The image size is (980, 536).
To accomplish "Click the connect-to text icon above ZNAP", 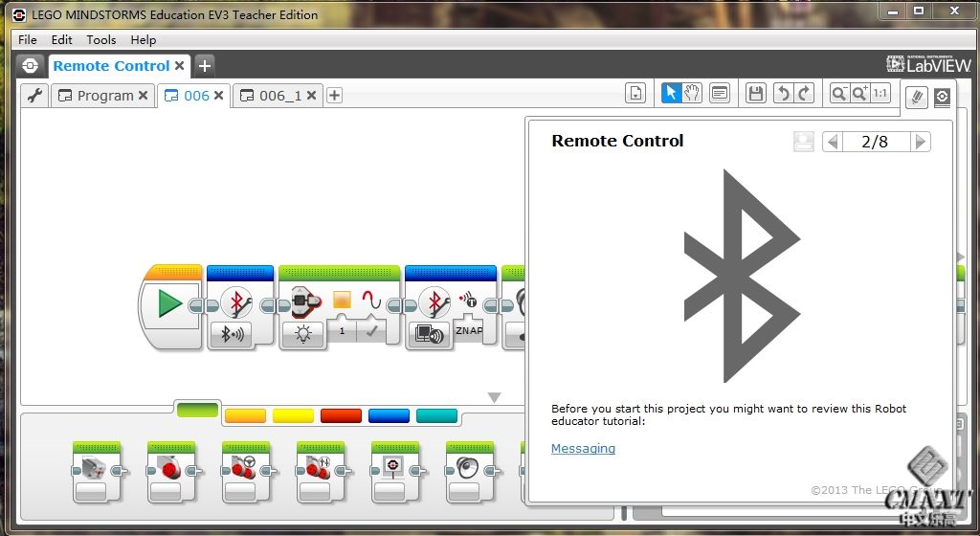I will point(469,300).
